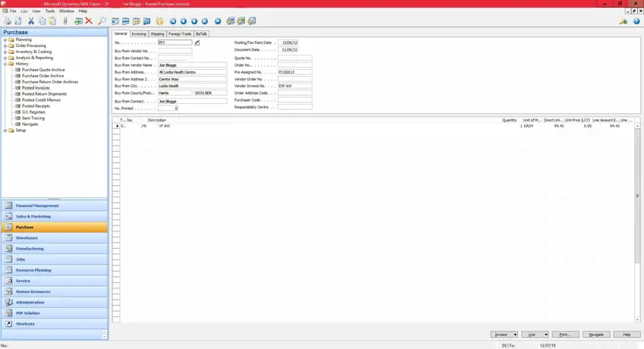
Task: Switch to the Invoicing tab
Action: click(138, 34)
